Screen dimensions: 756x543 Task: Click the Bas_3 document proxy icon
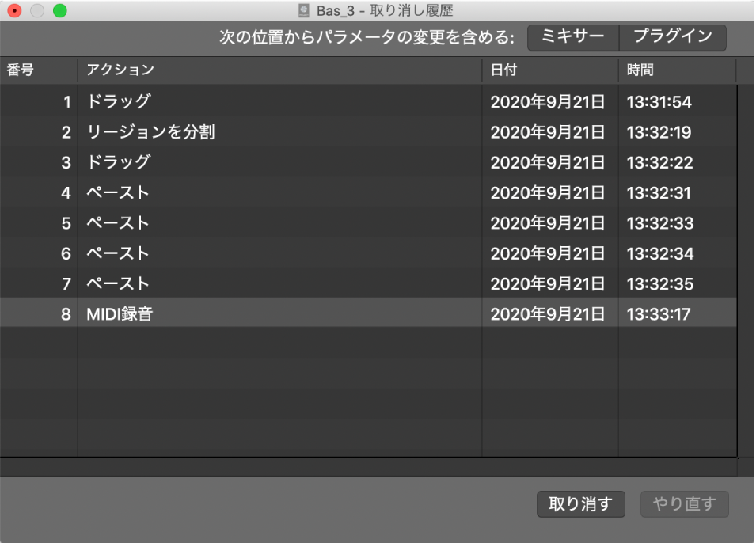tap(303, 11)
